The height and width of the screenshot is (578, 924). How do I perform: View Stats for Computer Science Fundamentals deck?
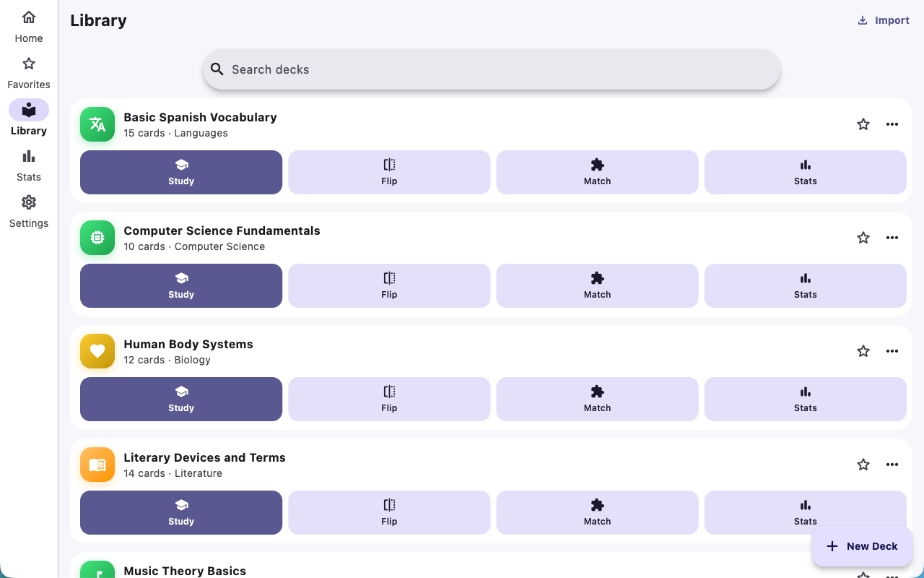click(806, 285)
